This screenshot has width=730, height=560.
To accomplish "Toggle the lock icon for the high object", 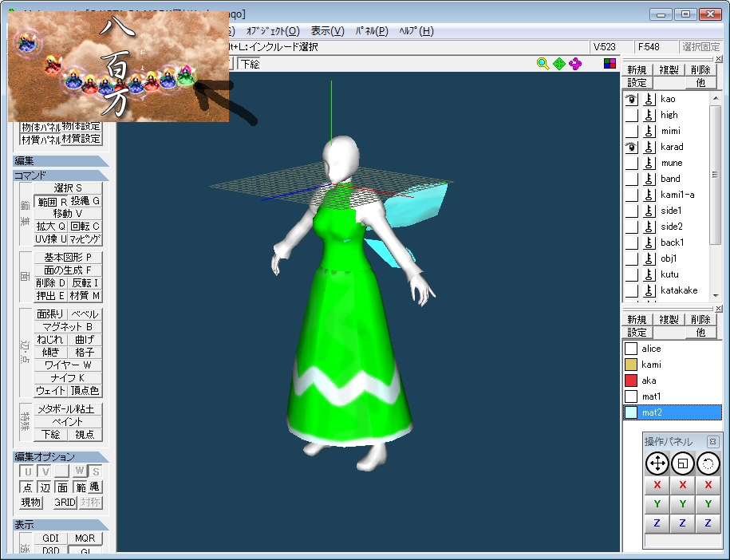I will [649, 115].
